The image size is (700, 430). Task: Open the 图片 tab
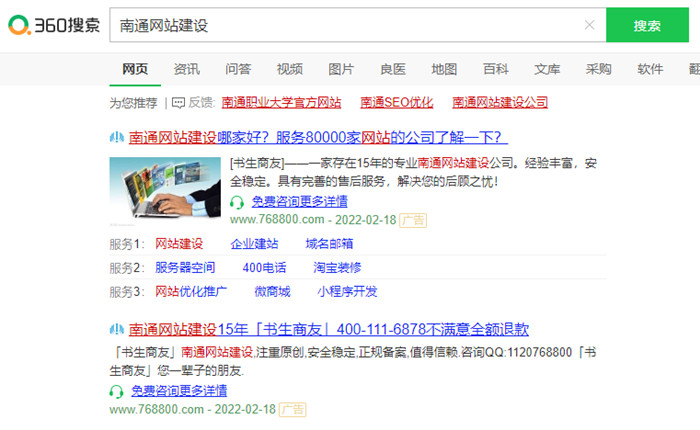click(x=341, y=69)
